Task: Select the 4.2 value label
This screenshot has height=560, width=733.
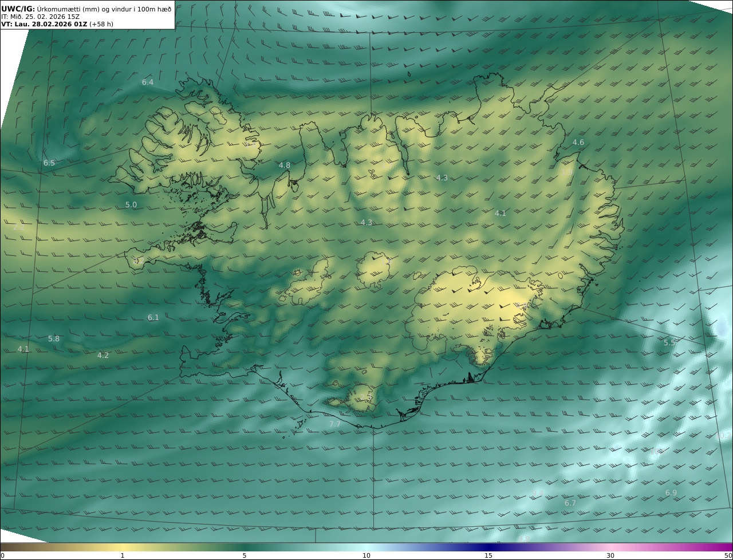Action: 103,356
